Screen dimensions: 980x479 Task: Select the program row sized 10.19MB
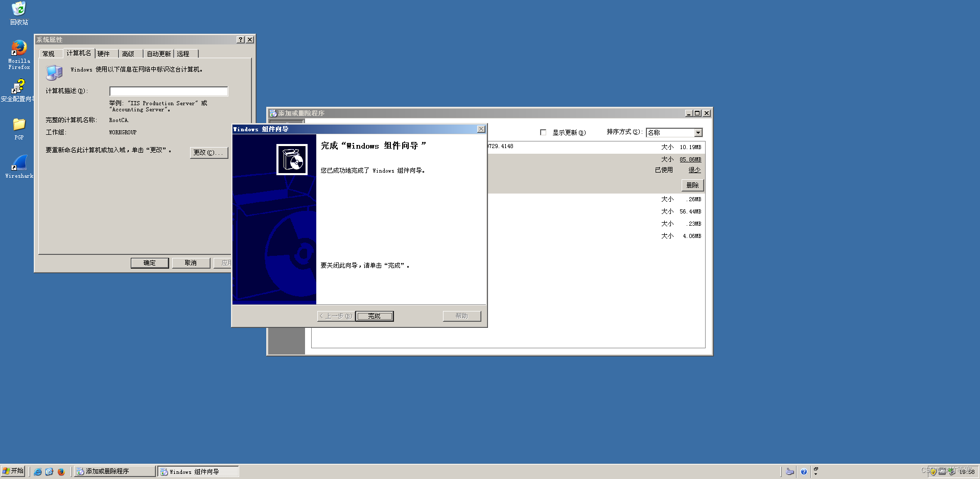pyautogui.click(x=596, y=147)
